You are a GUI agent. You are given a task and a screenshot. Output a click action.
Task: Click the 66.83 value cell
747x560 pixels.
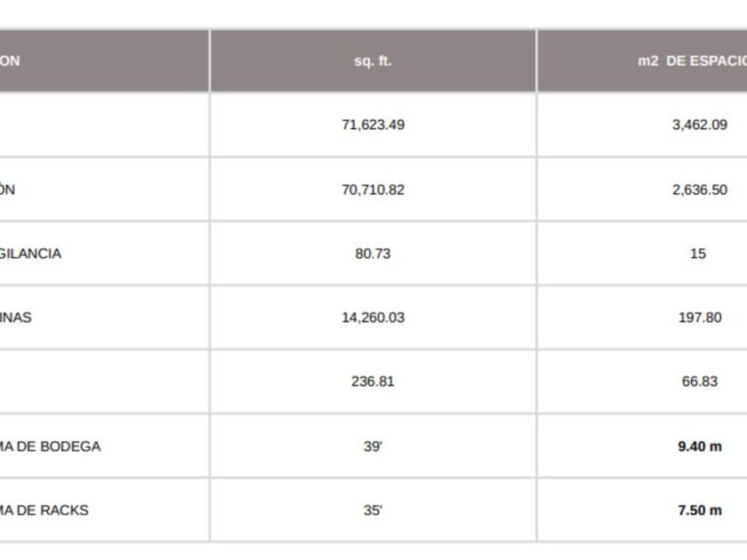click(699, 381)
